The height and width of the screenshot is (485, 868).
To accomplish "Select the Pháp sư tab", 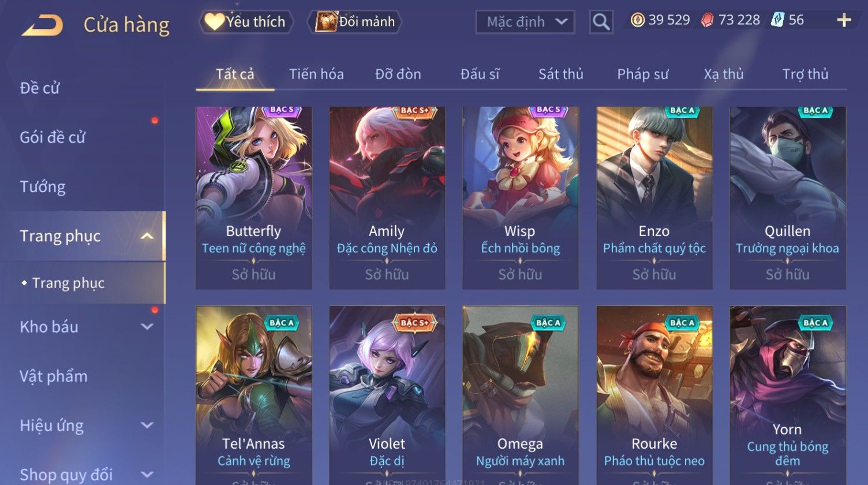I will [642, 74].
